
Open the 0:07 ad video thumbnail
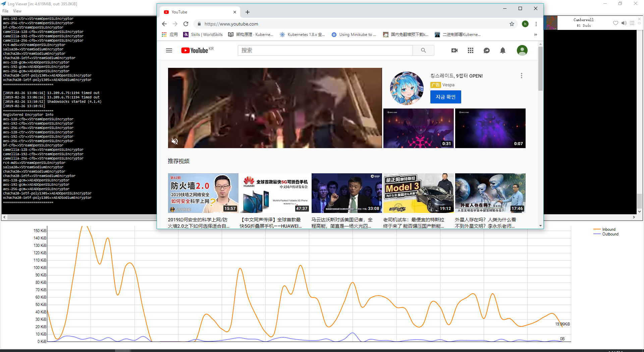(490, 128)
